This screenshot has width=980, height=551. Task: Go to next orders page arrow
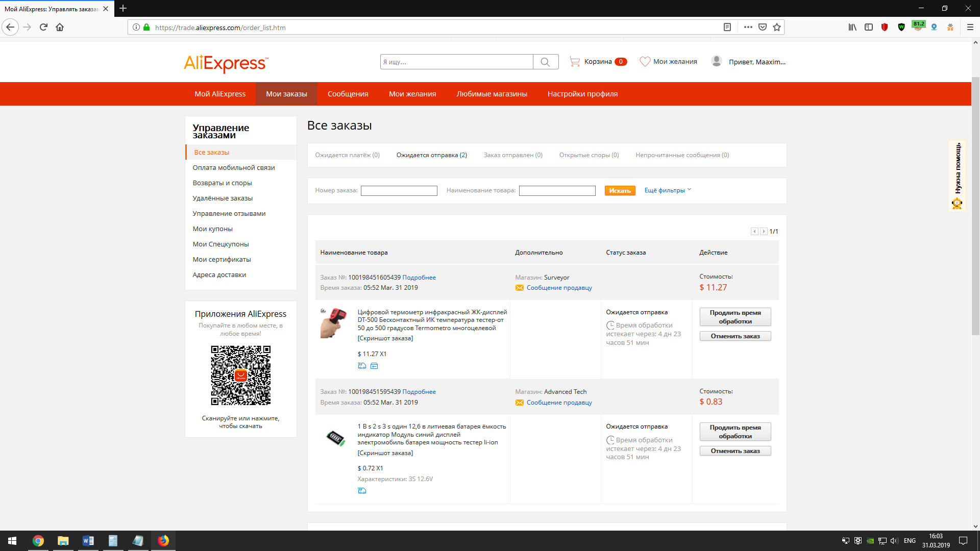point(764,232)
